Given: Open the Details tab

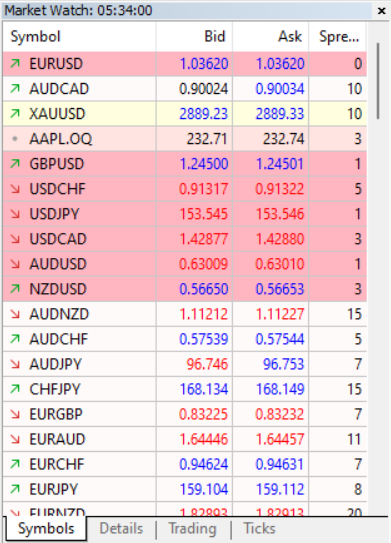Looking at the screenshot, I should (x=121, y=528).
